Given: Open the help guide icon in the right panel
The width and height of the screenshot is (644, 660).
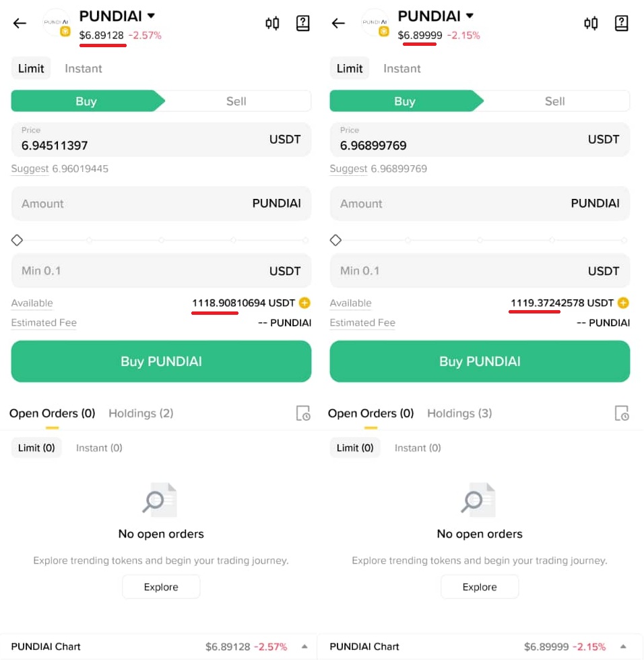Looking at the screenshot, I should click(x=621, y=24).
